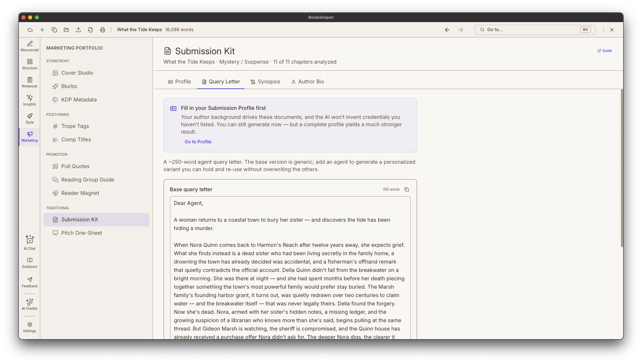The image size is (642, 364).
Task: Open AI Credits from sidebar
Action: tap(30, 304)
